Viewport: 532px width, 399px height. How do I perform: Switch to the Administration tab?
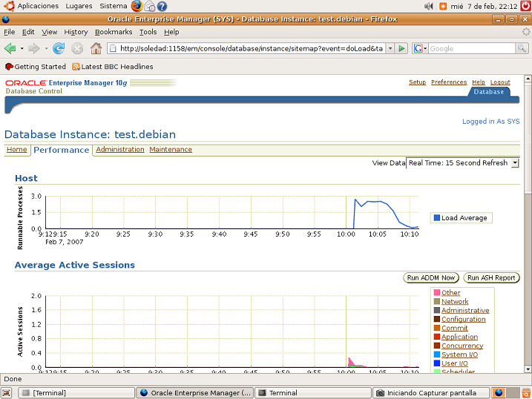[x=120, y=150]
